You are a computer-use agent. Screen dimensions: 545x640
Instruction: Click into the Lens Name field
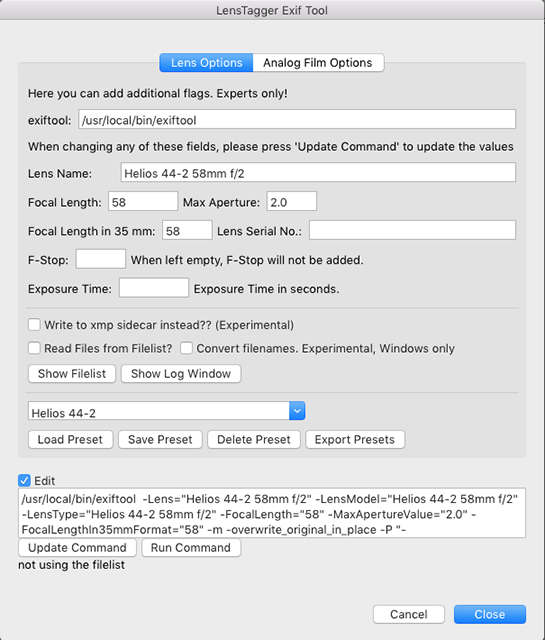click(x=318, y=173)
